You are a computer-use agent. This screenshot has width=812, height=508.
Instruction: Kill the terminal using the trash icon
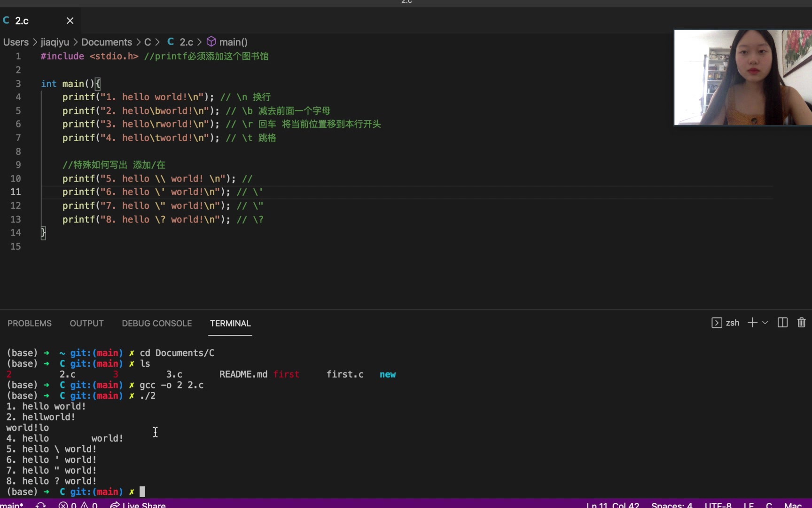[x=801, y=323]
